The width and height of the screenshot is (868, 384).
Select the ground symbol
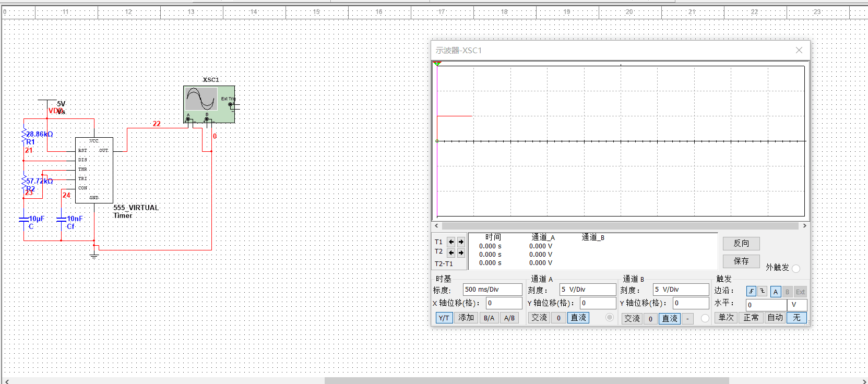94,255
